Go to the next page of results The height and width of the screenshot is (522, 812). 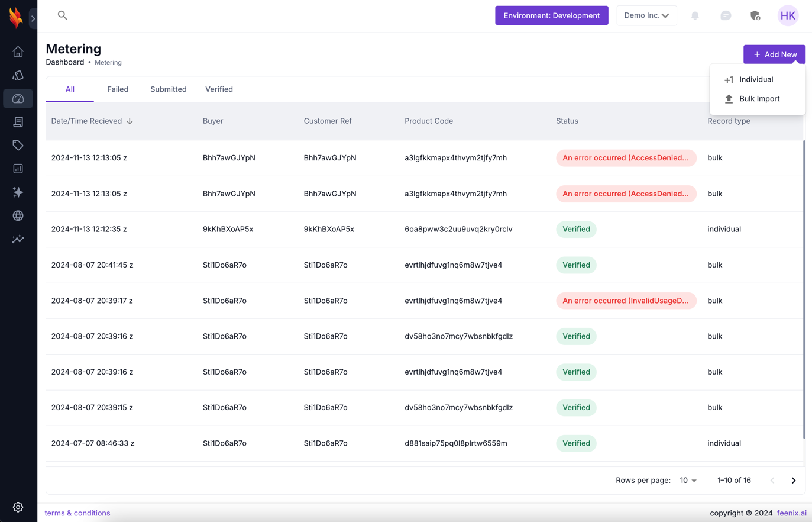coord(794,481)
